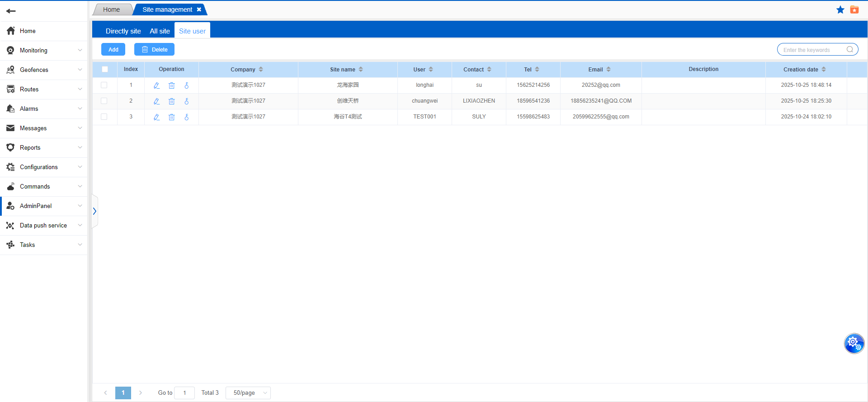The width and height of the screenshot is (868, 402).
Task: Click the back arrow icon in sidebar
Action: click(x=11, y=11)
